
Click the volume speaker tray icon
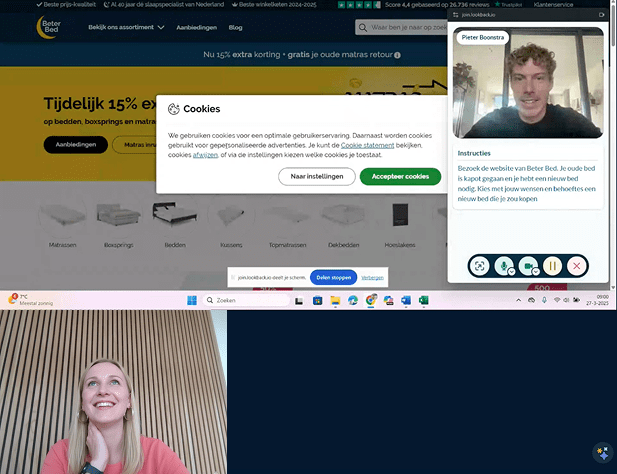(566, 300)
